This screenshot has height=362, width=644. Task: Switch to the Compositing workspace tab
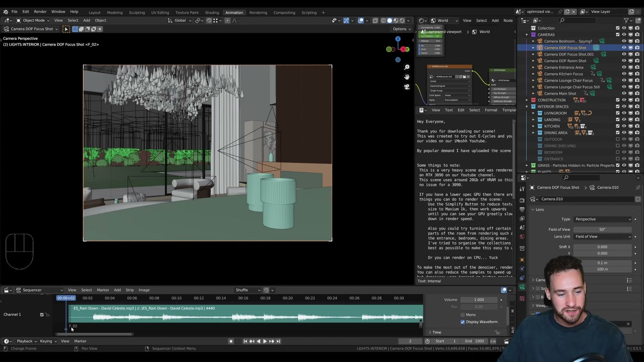[x=284, y=13]
